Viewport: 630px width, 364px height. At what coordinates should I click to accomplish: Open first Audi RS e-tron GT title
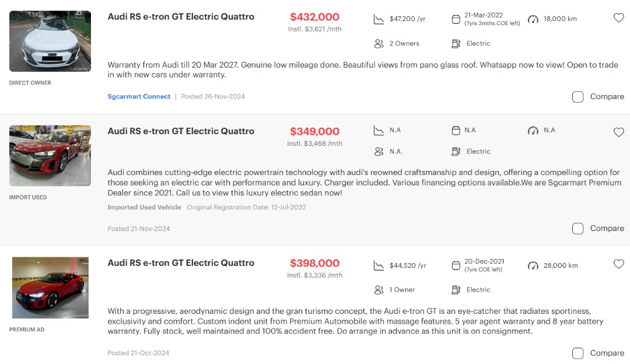point(181,17)
